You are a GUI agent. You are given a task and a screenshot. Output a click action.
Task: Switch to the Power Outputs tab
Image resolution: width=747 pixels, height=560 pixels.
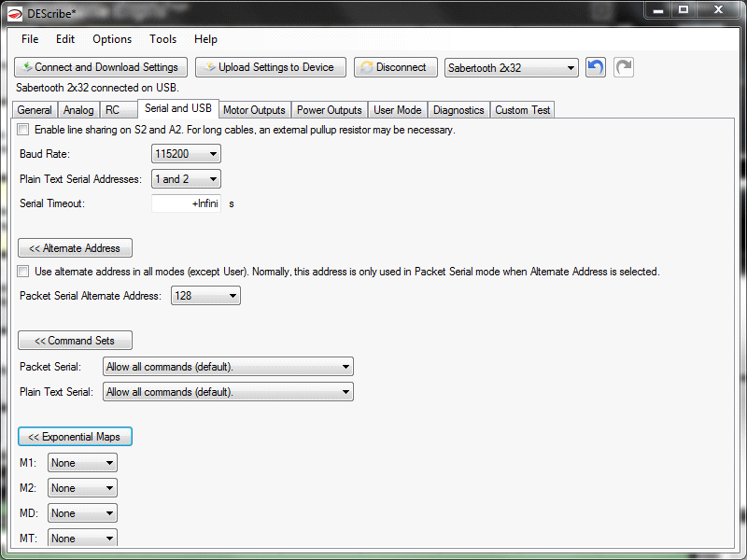pos(330,110)
